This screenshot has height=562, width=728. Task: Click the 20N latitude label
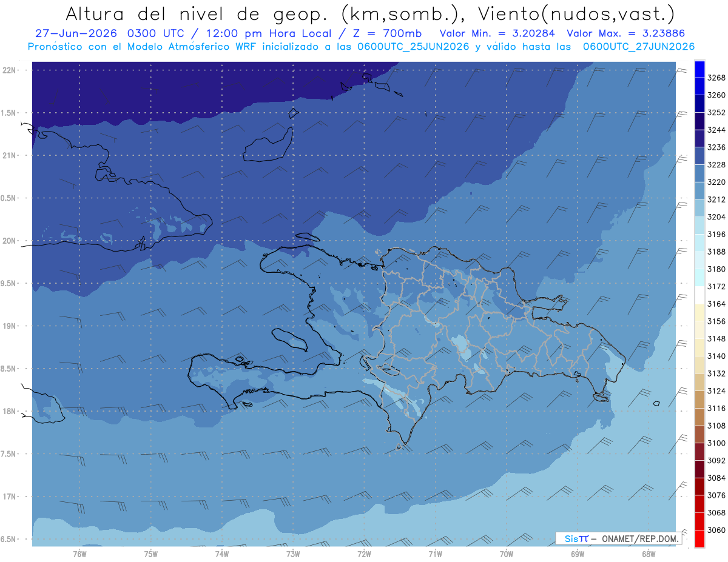[10, 241]
